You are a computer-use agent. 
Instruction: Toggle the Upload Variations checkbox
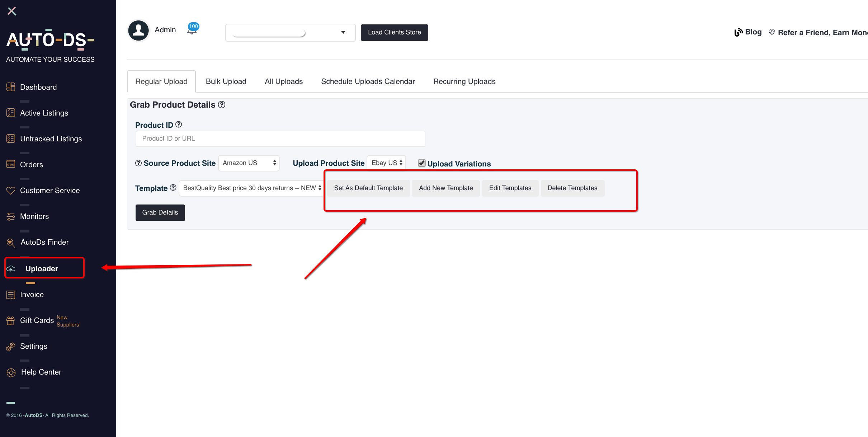422,163
